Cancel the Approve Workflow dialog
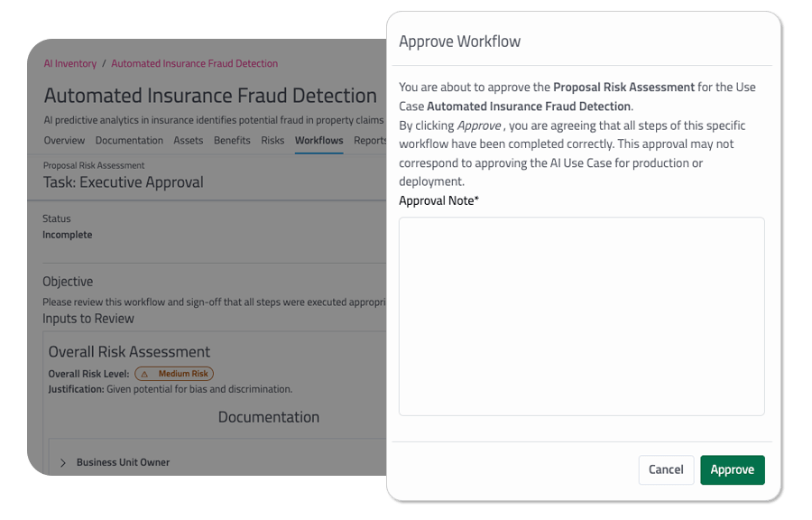The image size is (812, 520). click(666, 469)
